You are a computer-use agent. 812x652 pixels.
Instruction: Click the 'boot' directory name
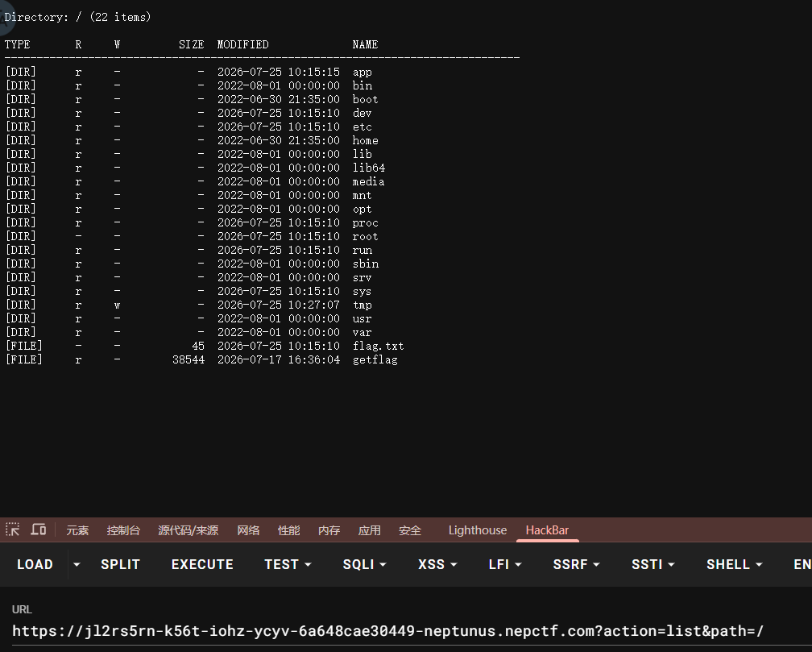pos(365,99)
